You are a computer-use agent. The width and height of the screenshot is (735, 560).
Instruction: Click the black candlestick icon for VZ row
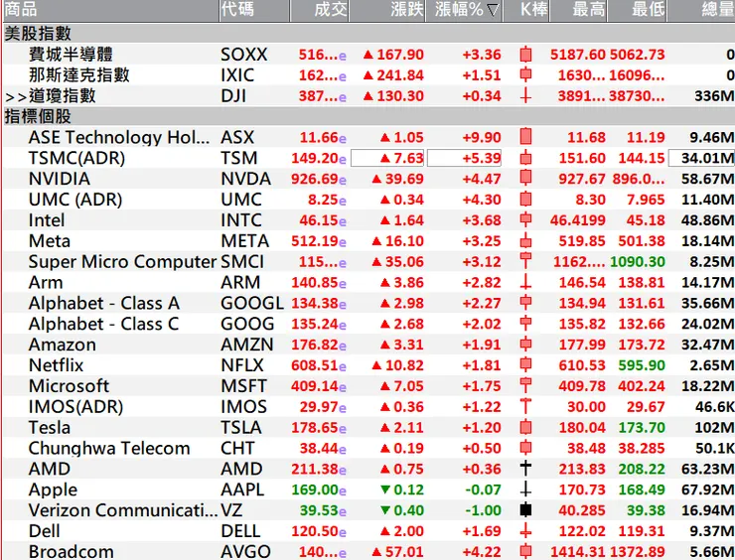[526, 509]
